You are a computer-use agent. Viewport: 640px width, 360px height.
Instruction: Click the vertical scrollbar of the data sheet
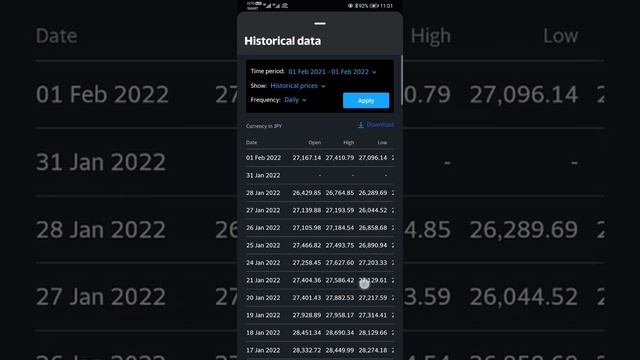tap(402, 80)
